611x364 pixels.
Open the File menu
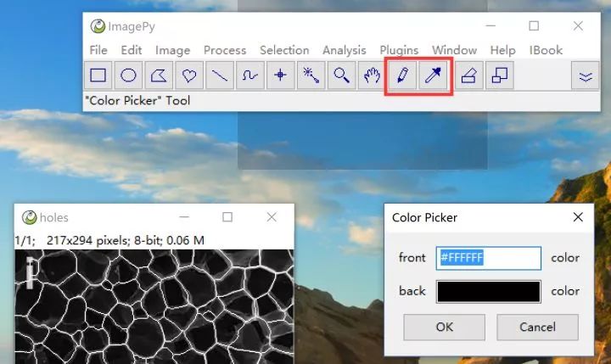pos(98,50)
